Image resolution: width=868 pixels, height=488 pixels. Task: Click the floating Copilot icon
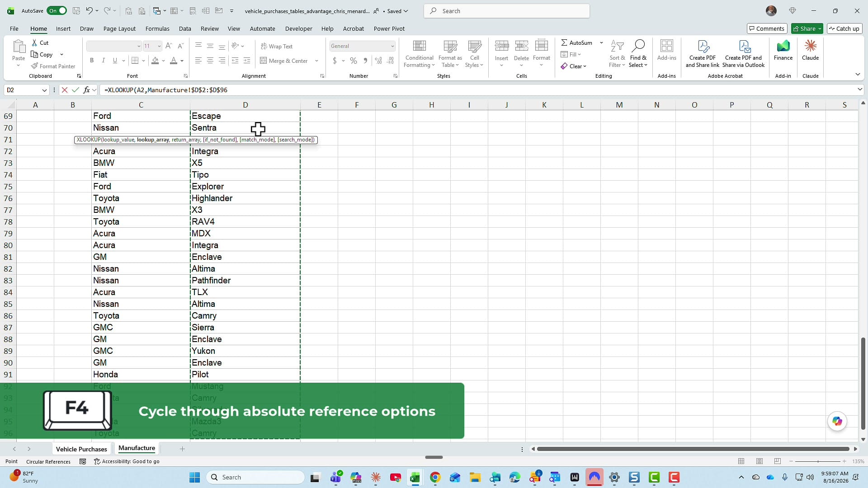click(x=837, y=421)
